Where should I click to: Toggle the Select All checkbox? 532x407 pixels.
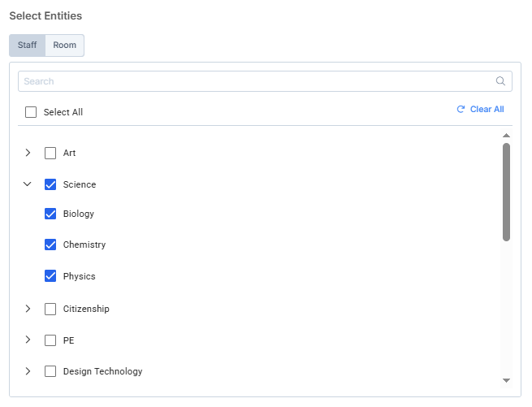click(31, 112)
